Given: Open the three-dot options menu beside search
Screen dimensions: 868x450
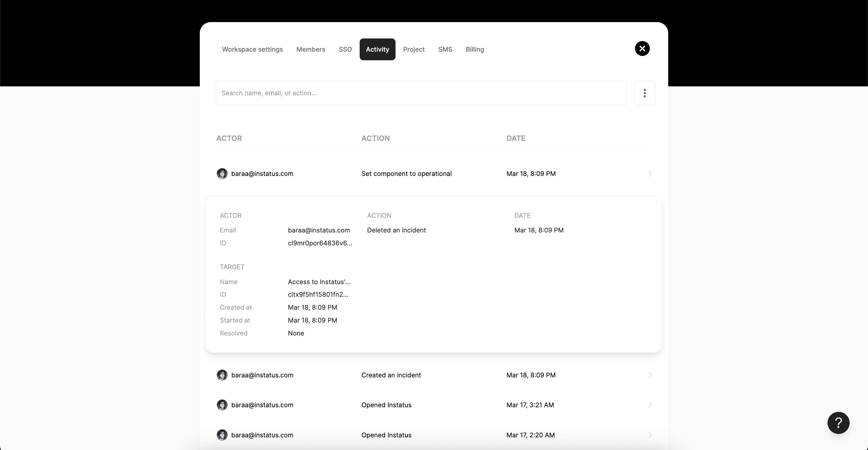Looking at the screenshot, I should coord(645,93).
